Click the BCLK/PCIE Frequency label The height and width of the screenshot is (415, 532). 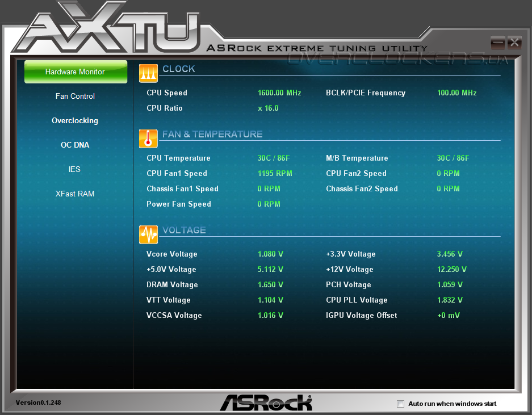click(x=366, y=93)
